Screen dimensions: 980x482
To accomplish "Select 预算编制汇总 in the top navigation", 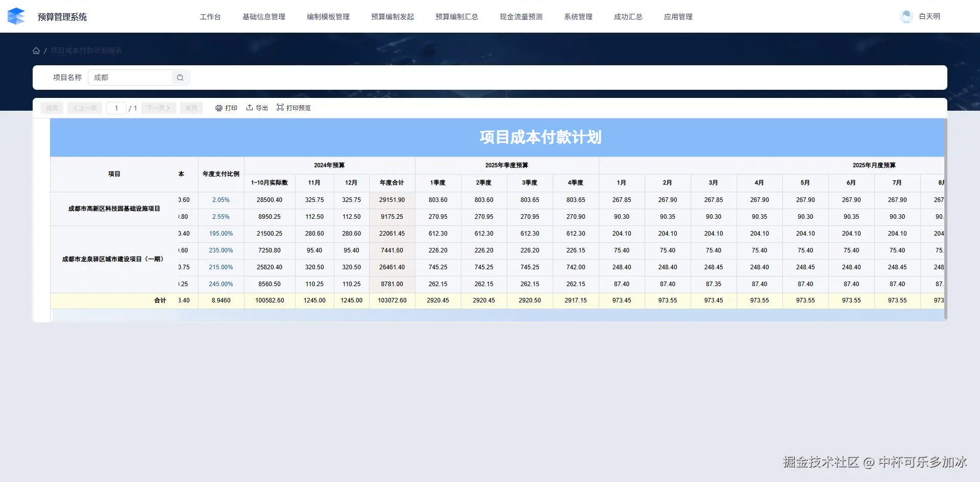I will (x=457, y=17).
